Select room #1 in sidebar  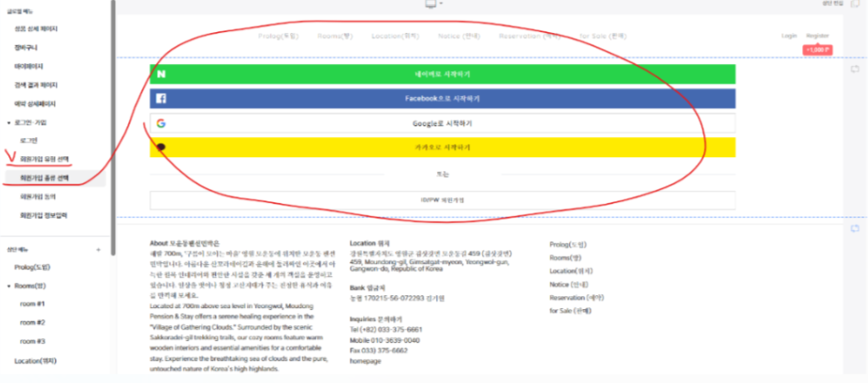coord(33,303)
